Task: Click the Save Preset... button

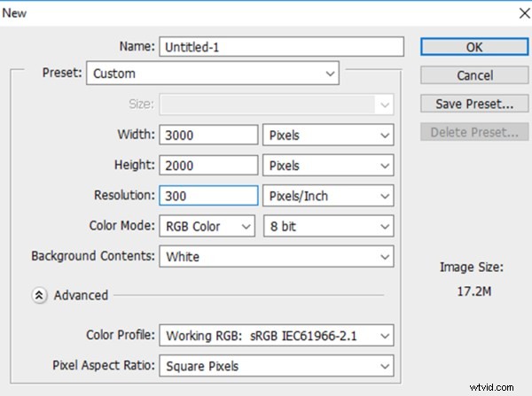Action: 474,105
